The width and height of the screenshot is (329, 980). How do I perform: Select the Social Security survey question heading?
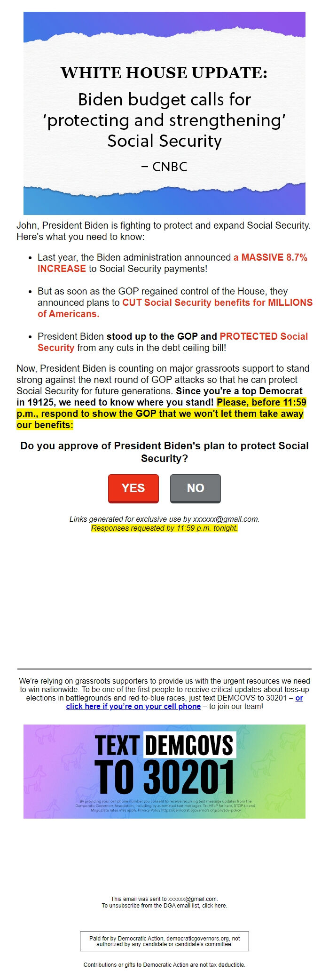(x=164, y=450)
